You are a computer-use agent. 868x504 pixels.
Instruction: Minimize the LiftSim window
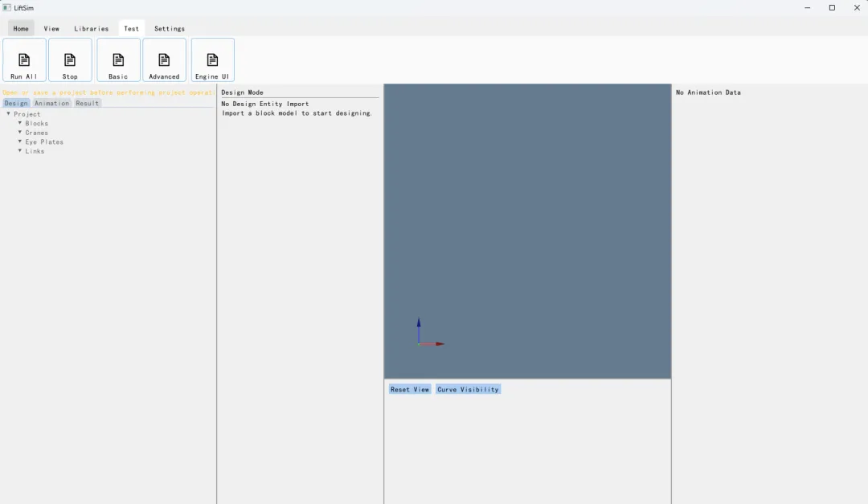(807, 8)
